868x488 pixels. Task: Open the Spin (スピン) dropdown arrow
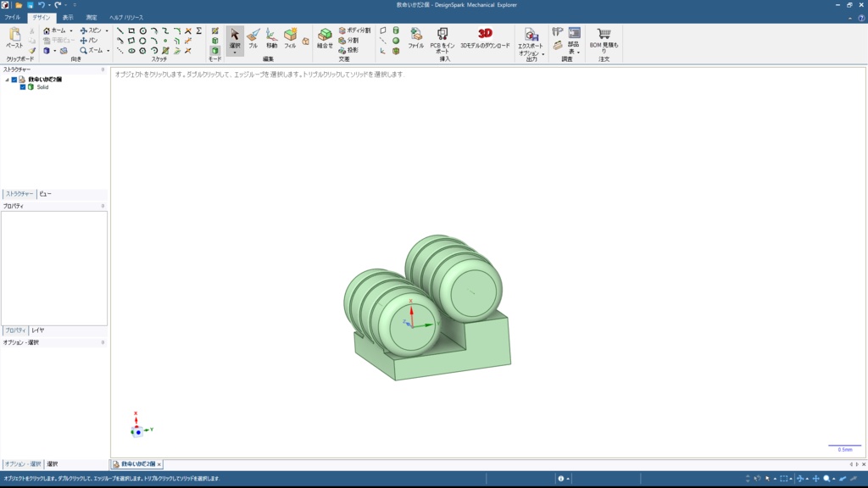[107, 31]
